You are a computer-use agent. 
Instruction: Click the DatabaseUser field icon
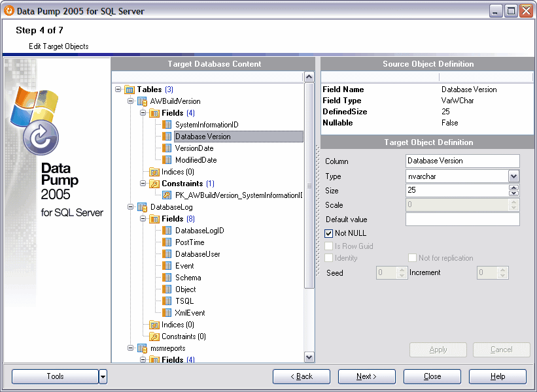point(167,253)
